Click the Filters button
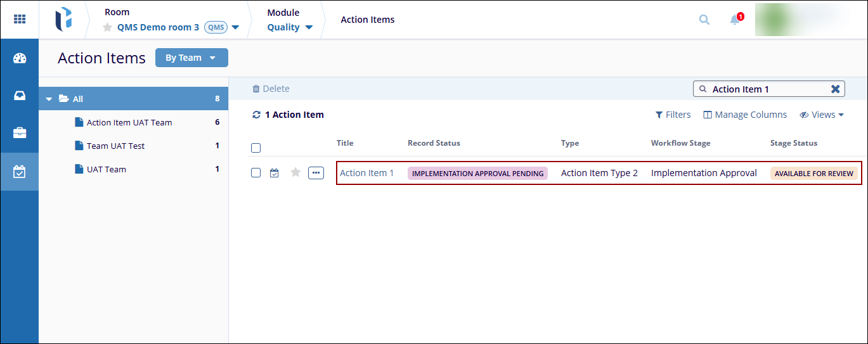 [673, 115]
